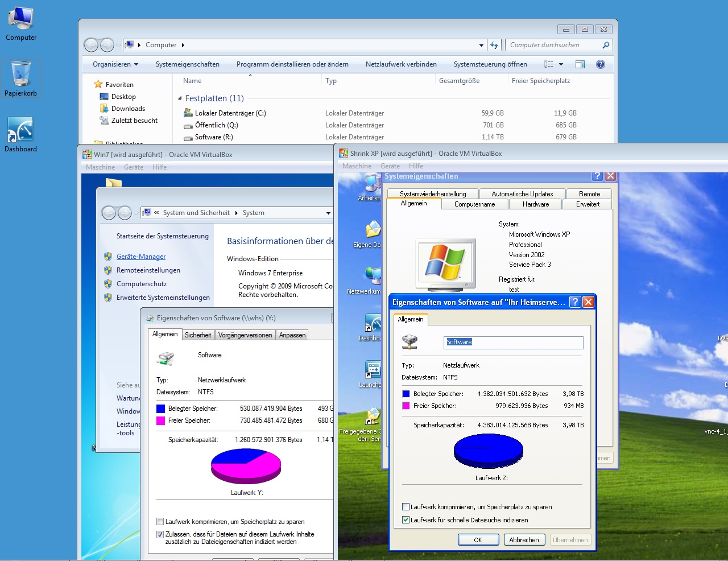Click shield icon next to Computerschutz
Image resolution: width=728 pixels, height=561 pixels.
[x=108, y=284]
